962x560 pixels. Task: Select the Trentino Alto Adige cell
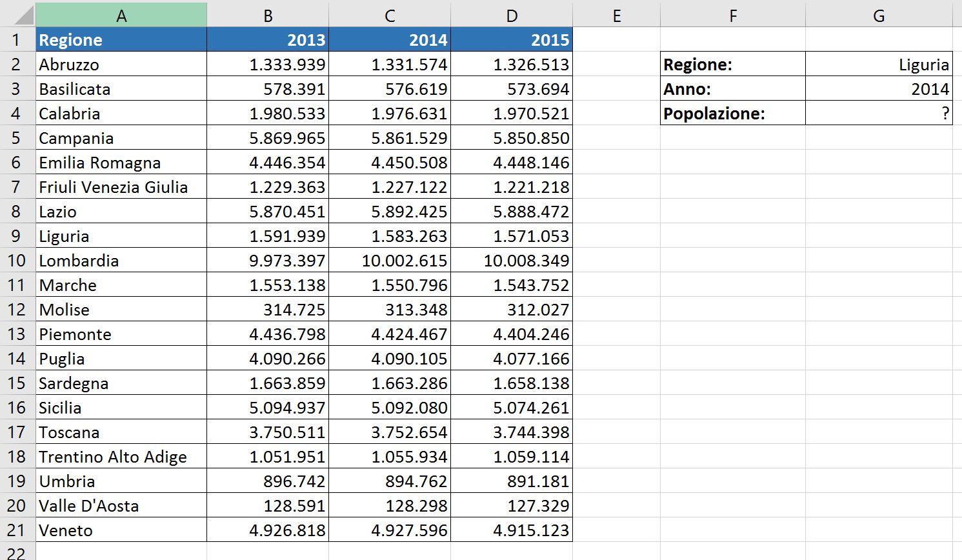[x=121, y=457]
